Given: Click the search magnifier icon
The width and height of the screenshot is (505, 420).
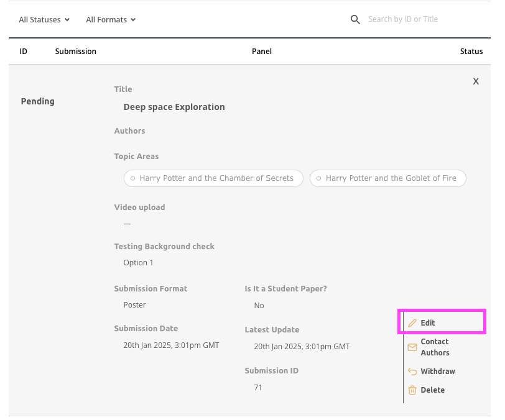Looking at the screenshot, I should coord(355,20).
